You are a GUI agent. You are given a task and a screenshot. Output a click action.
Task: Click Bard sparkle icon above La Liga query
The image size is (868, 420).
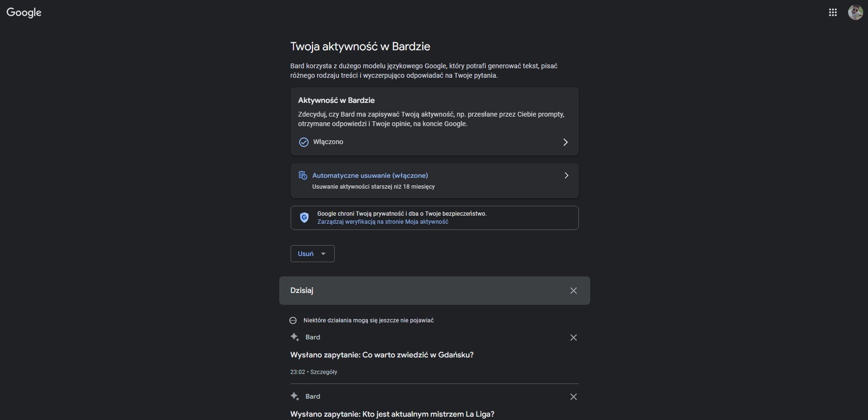click(294, 396)
